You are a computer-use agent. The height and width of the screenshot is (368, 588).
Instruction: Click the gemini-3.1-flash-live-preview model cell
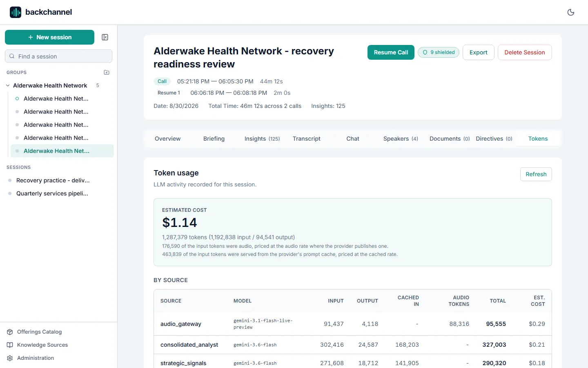263,324
